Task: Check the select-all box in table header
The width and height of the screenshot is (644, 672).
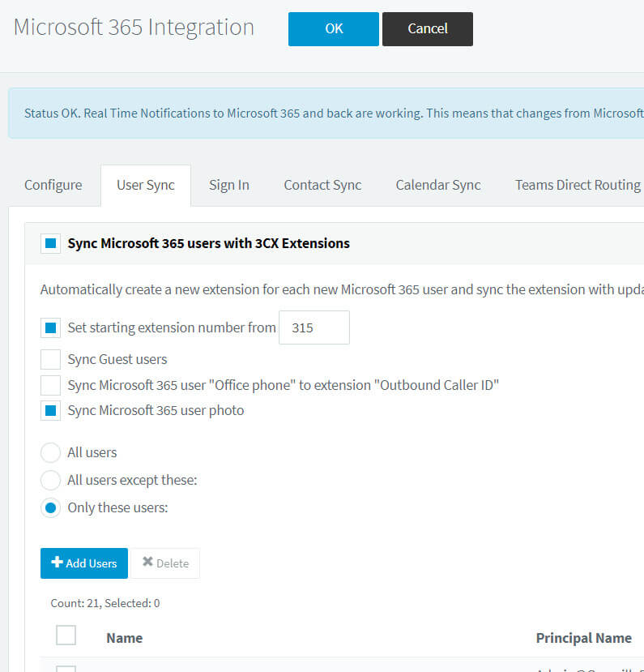Action: point(66,636)
